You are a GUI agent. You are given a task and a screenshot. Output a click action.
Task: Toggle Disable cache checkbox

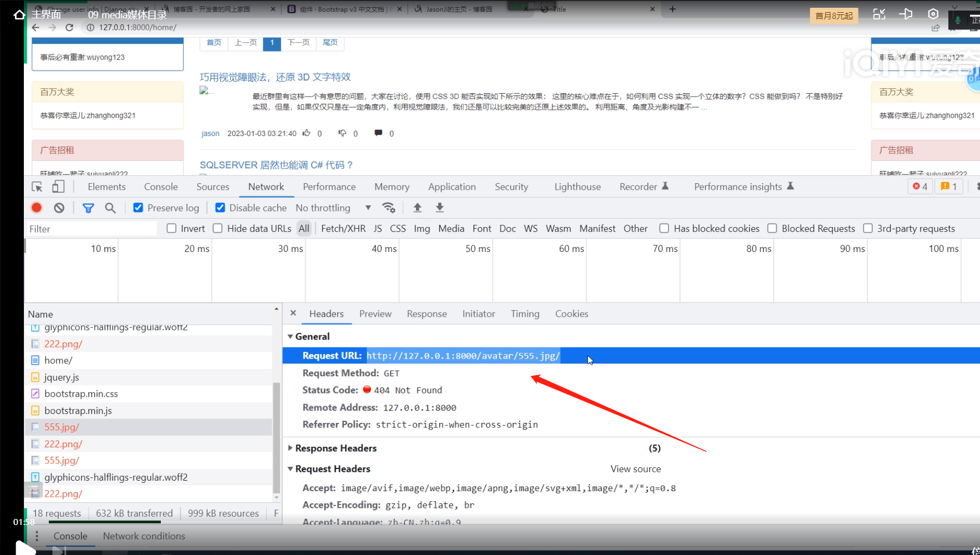220,208
